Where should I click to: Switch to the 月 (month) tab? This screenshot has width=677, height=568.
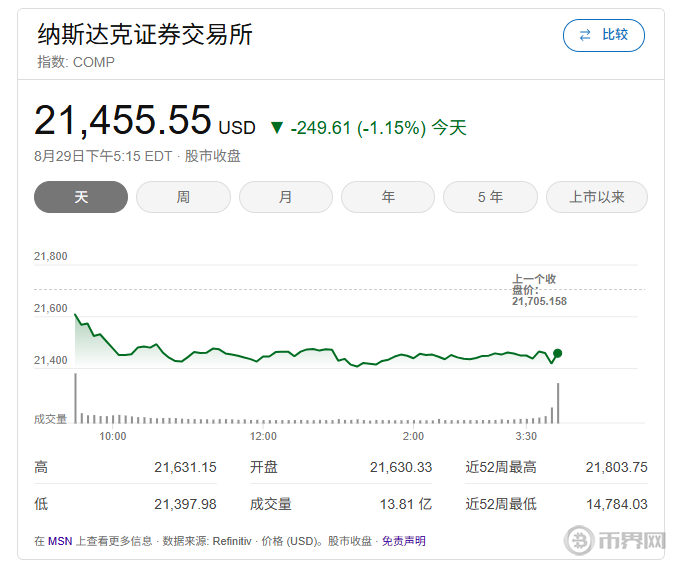(285, 197)
